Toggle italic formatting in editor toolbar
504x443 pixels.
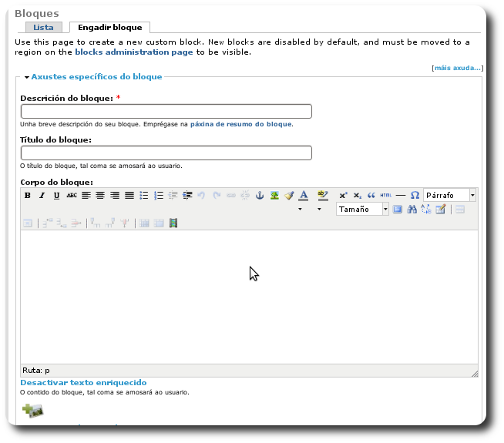coord(42,196)
